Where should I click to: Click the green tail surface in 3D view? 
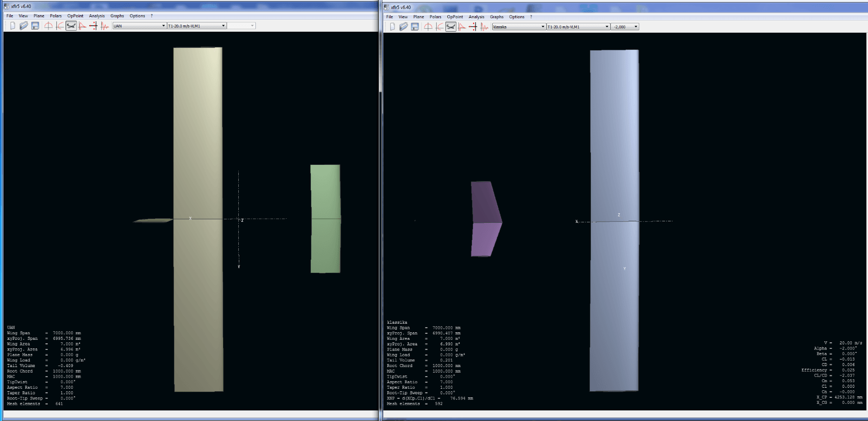325,219
